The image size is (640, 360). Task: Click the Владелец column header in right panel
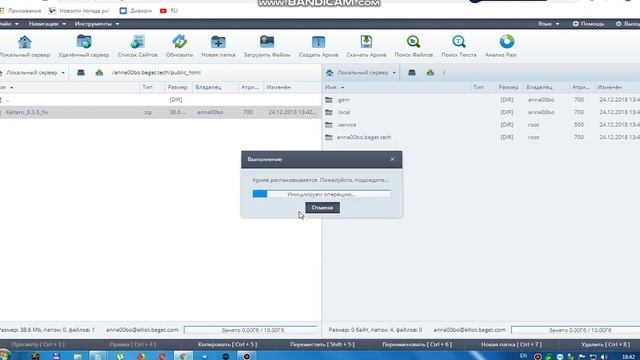(x=539, y=87)
